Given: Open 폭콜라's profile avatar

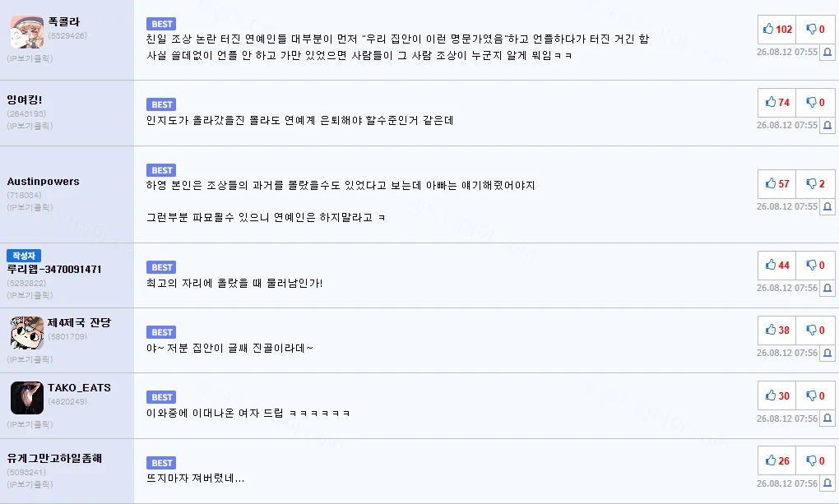Looking at the screenshot, I should click(27, 32).
